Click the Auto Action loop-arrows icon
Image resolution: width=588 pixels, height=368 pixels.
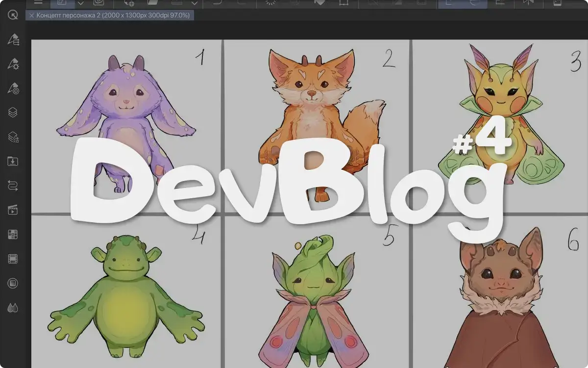click(x=13, y=185)
